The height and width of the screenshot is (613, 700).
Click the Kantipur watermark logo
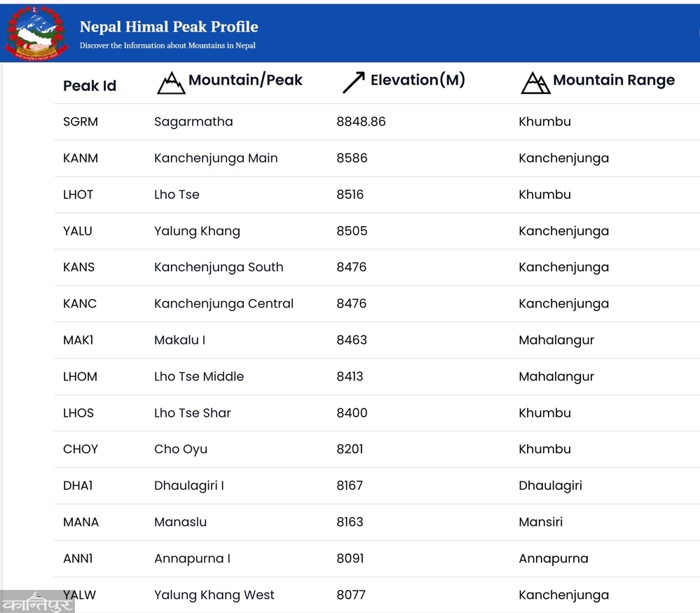[37, 602]
